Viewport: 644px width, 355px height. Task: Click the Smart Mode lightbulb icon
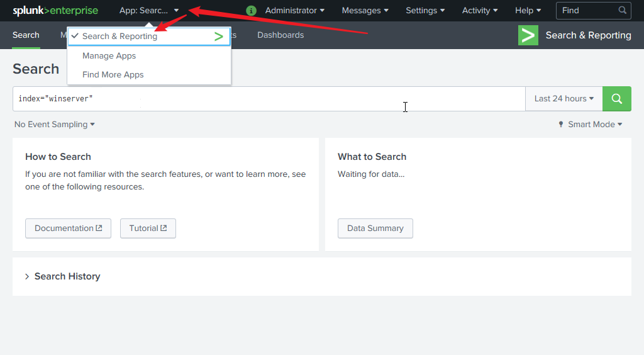(x=560, y=124)
